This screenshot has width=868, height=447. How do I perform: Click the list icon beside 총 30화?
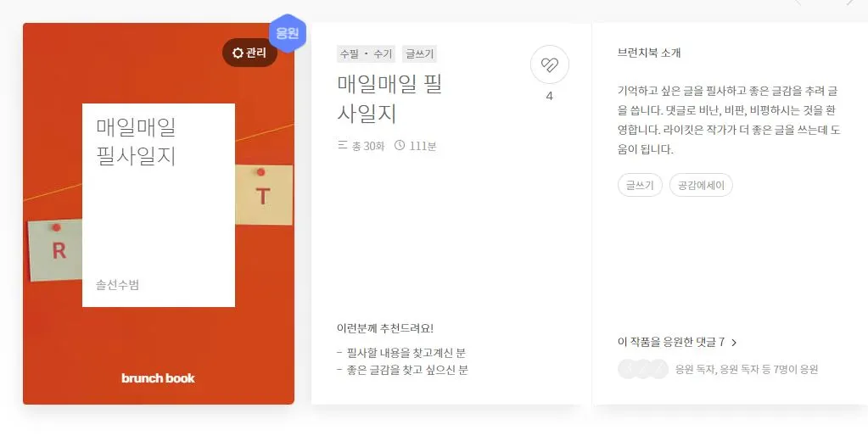coord(342,146)
